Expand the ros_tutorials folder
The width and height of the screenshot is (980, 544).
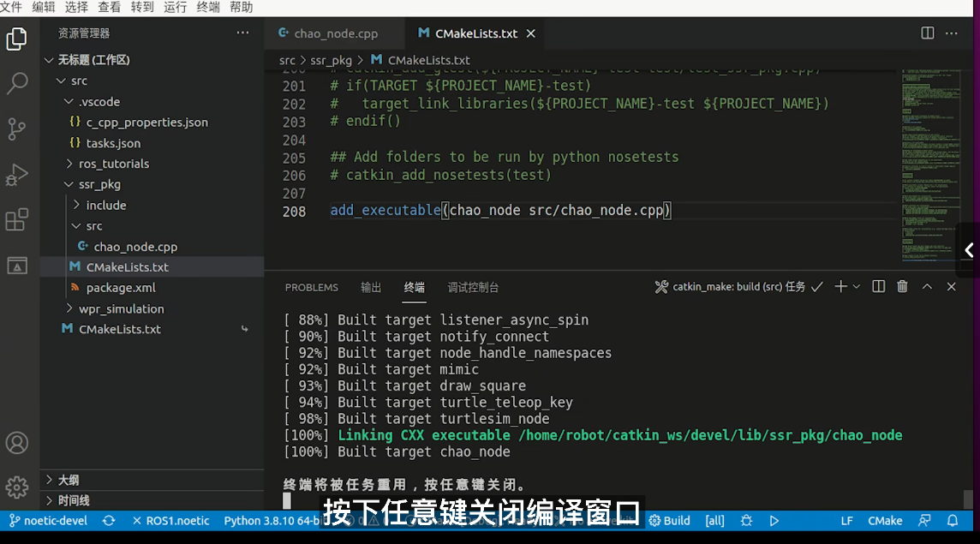[113, 164]
